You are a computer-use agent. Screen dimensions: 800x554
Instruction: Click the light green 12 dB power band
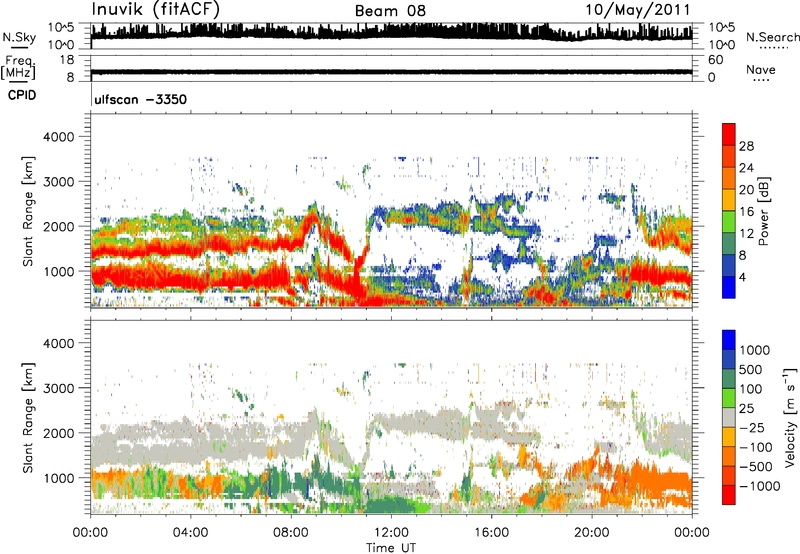(x=729, y=222)
